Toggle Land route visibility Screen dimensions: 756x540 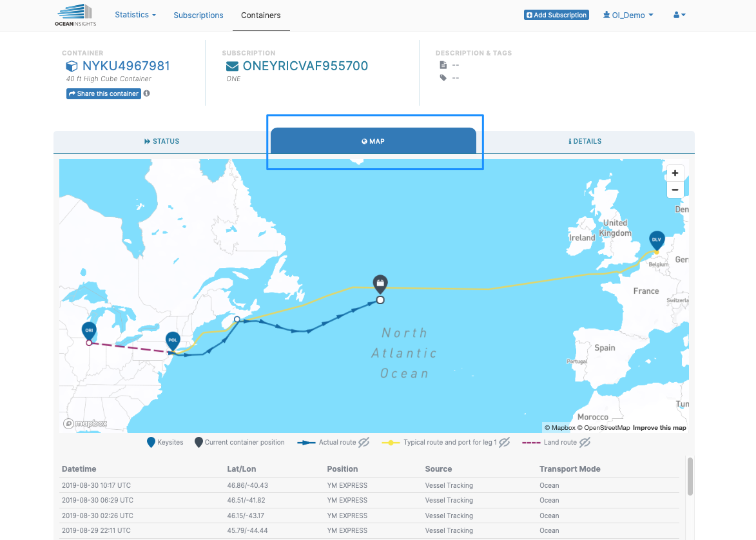click(x=585, y=442)
